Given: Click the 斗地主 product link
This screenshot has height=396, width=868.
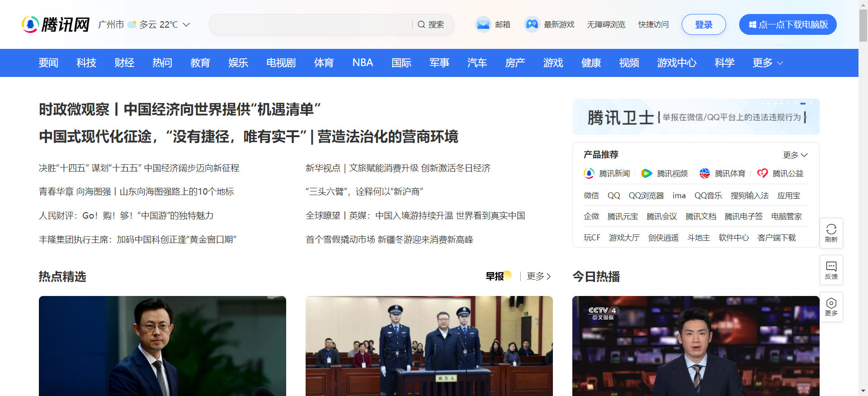Looking at the screenshot, I should pos(698,238).
